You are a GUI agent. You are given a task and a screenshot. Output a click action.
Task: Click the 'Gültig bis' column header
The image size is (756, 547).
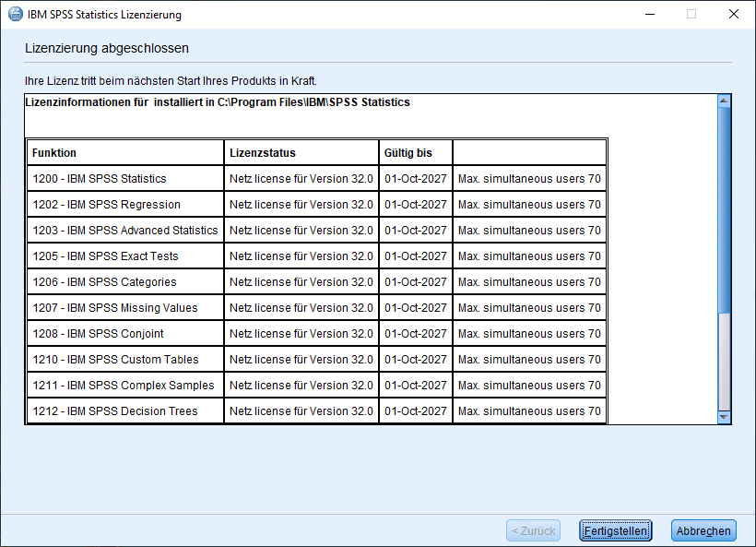(x=416, y=152)
